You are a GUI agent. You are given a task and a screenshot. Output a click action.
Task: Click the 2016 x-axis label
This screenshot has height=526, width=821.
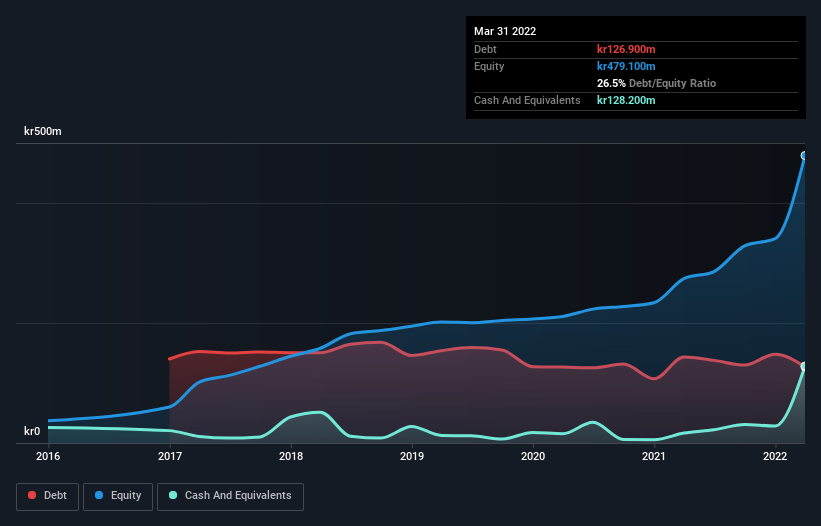click(48, 456)
